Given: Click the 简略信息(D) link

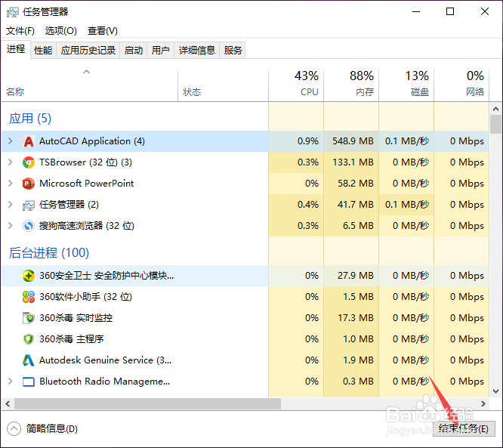Looking at the screenshot, I should click(x=52, y=429).
